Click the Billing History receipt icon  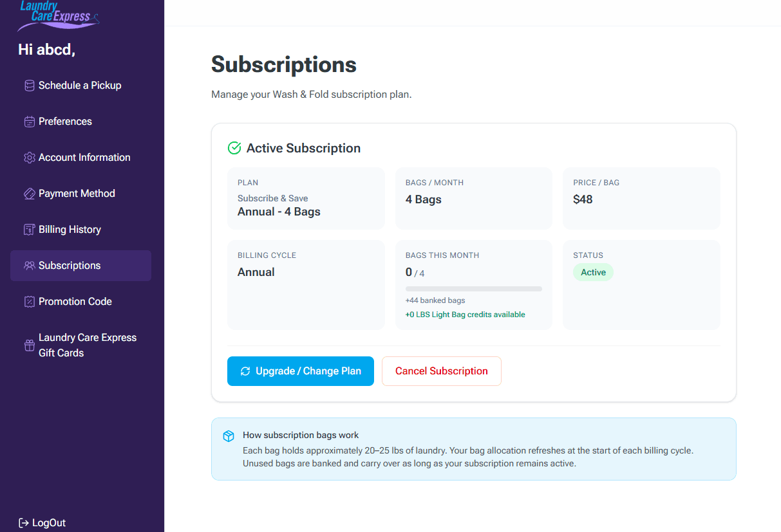coord(29,230)
